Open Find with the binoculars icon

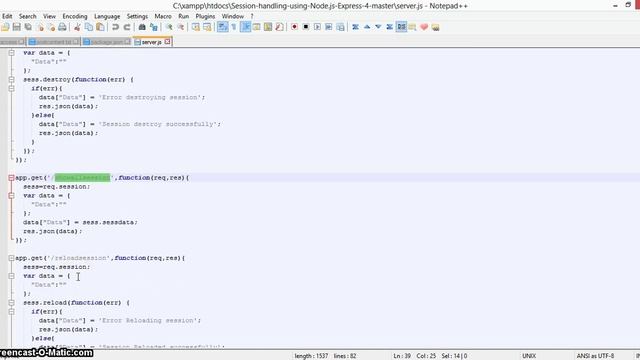pyautogui.click(x=142, y=27)
